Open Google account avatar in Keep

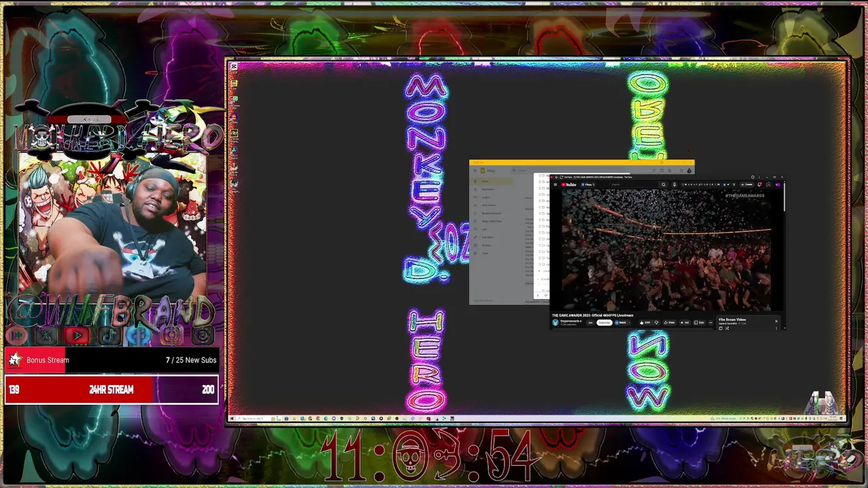click(689, 171)
